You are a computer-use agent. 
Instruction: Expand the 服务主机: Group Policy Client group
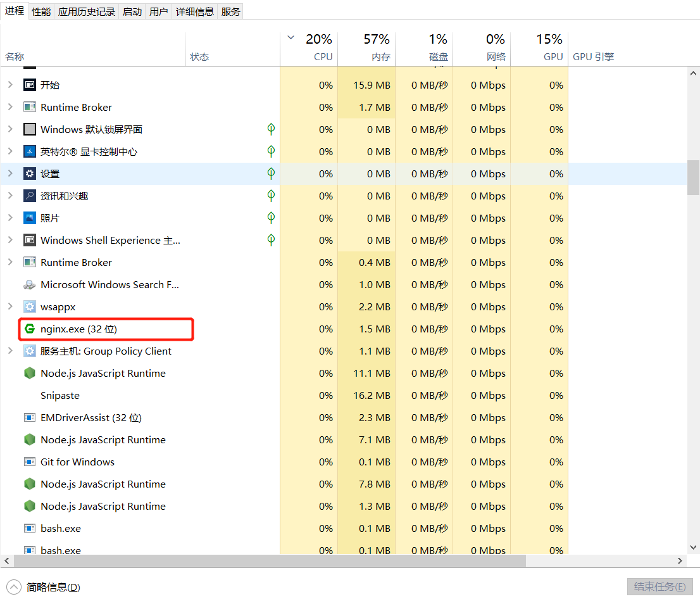point(10,351)
